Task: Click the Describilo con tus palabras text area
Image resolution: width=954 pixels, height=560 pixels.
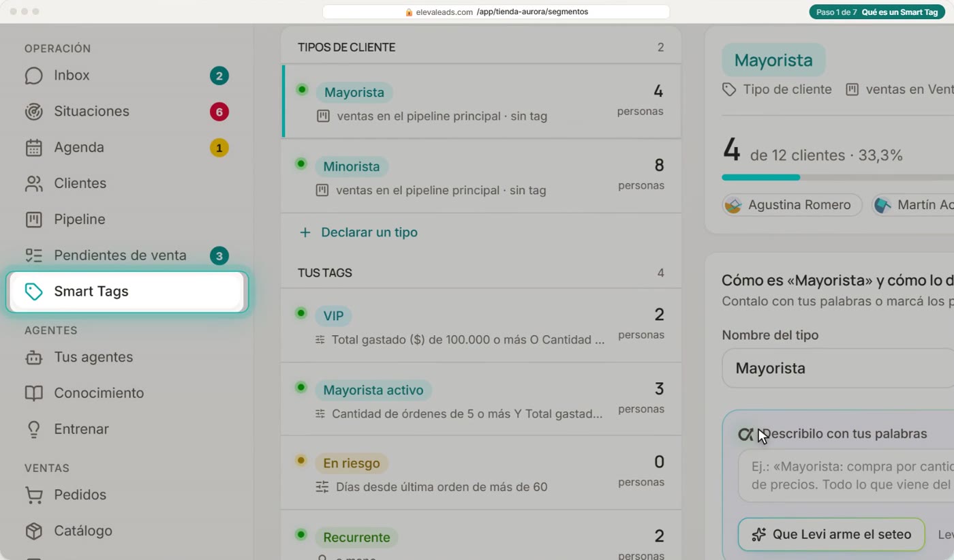Action: (x=846, y=476)
